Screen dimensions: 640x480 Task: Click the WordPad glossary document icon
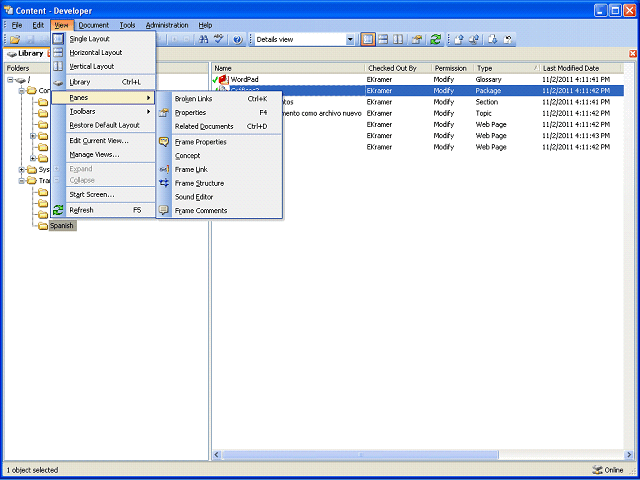224,79
